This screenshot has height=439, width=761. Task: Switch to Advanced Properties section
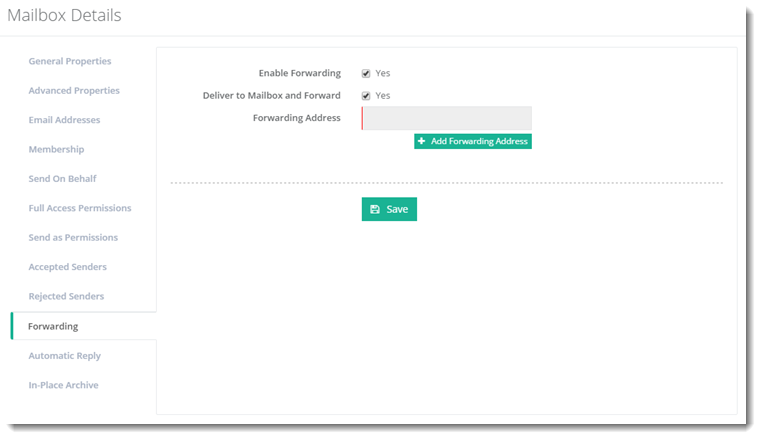coord(74,91)
